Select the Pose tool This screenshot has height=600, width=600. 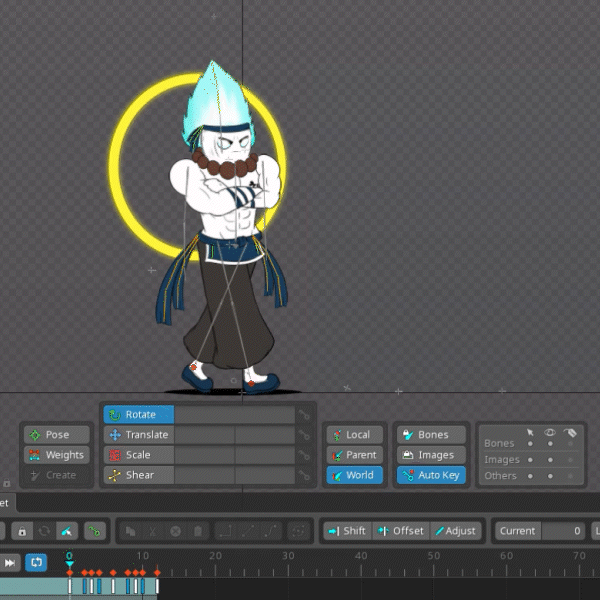[x=57, y=435]
